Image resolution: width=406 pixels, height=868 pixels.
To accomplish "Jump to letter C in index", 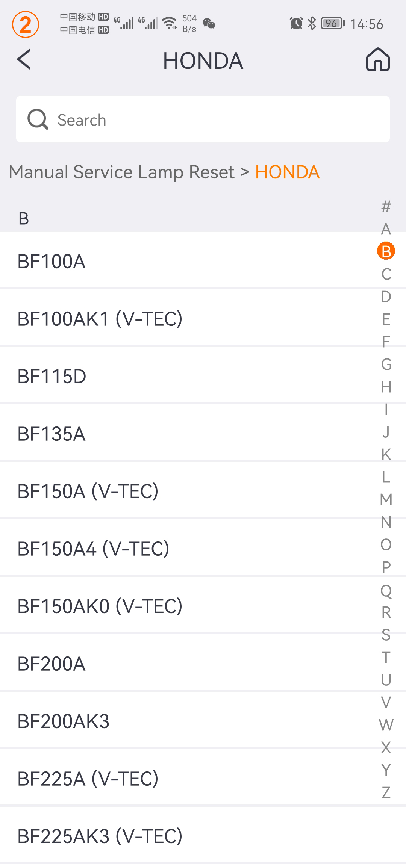I will click(x=386, y=274).
